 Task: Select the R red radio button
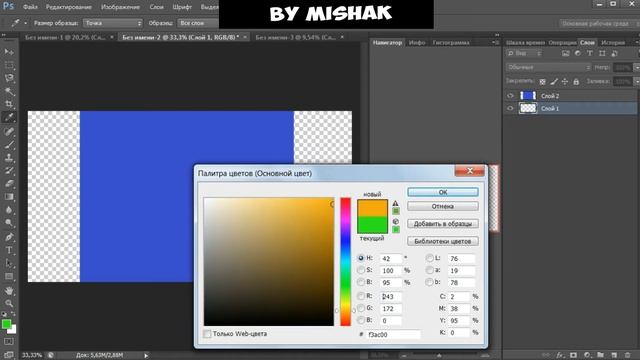tap(361, 296)
